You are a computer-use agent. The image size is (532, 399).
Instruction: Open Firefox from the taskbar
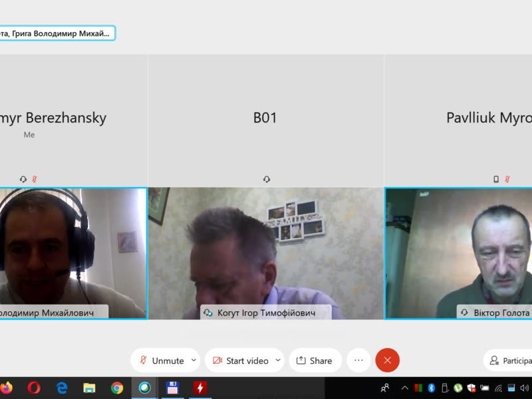coord(6,388)
